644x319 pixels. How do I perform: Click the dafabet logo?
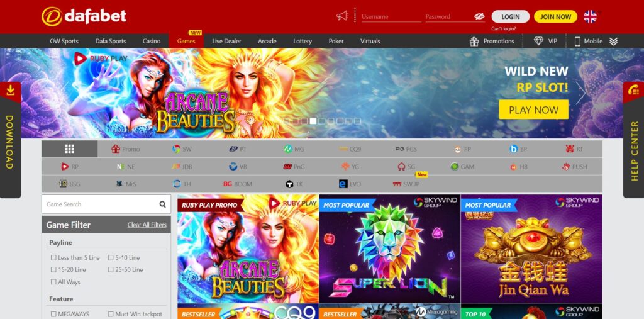pyautogui.click(x=84, y=16)
